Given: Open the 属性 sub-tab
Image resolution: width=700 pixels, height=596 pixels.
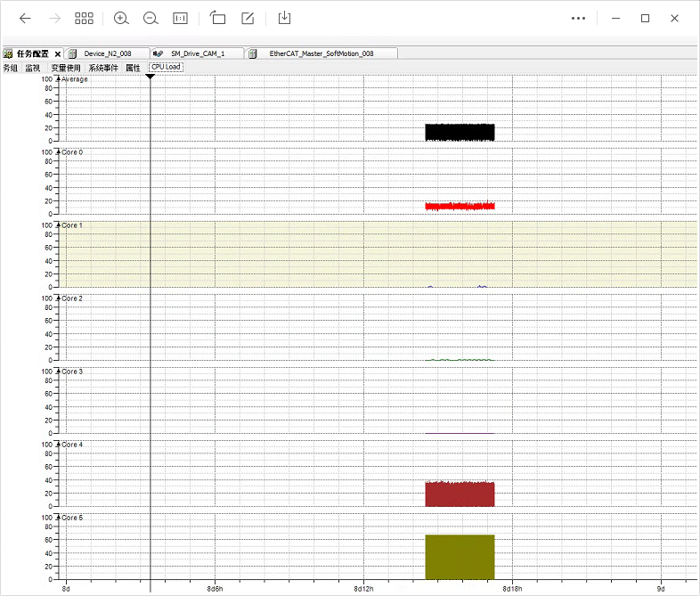Looking at the screenshot, I should 133,67.
